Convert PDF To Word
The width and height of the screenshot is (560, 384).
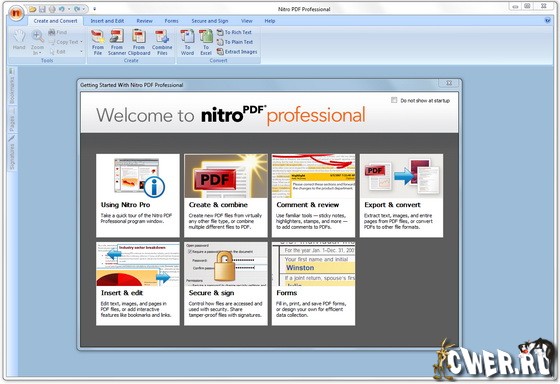(x=187, y=43)
